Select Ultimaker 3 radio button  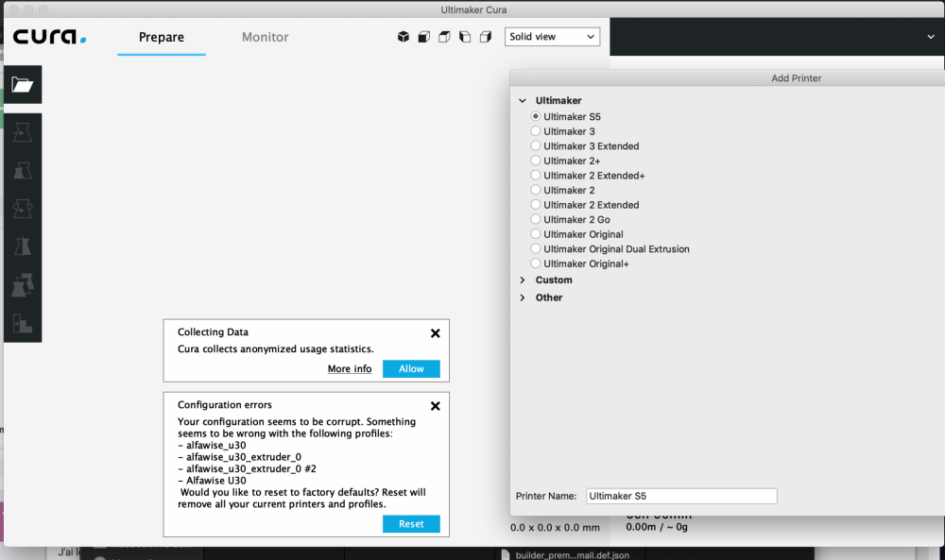pos(535,130)
